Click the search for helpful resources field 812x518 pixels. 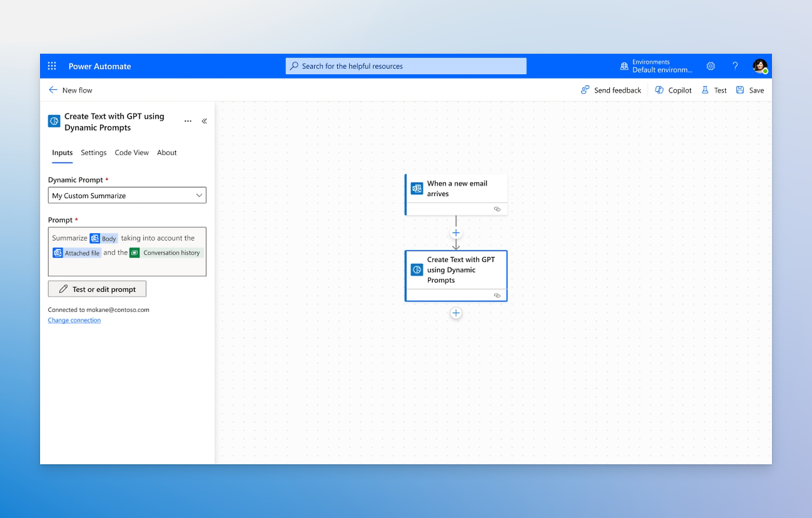(x=406, y=66)
